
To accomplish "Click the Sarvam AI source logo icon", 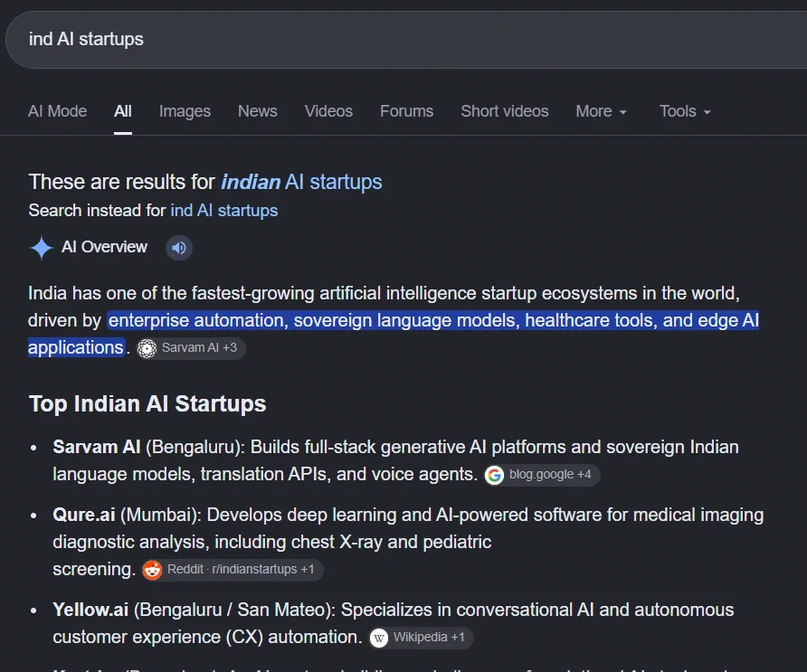I will (147, 348).
